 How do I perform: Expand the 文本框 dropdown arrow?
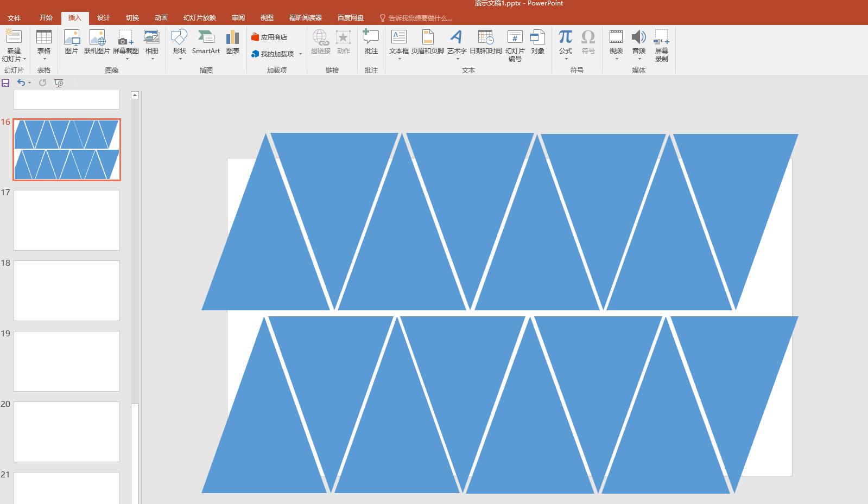click(399, 59)
